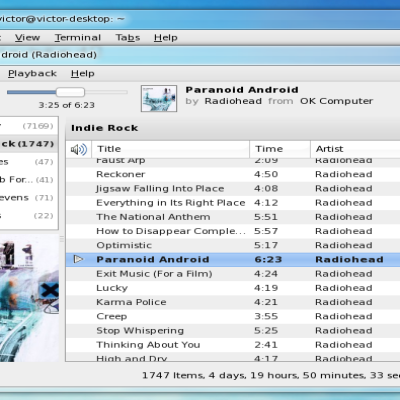Click the Radiohead artist name in now-playing header
The image size is (400, 400).
[233, 101]
